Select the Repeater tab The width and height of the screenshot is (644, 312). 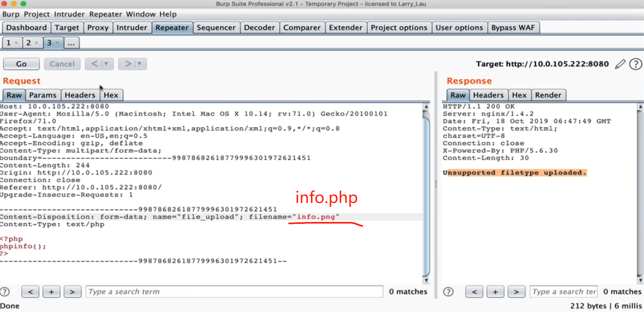coord(172,28)
